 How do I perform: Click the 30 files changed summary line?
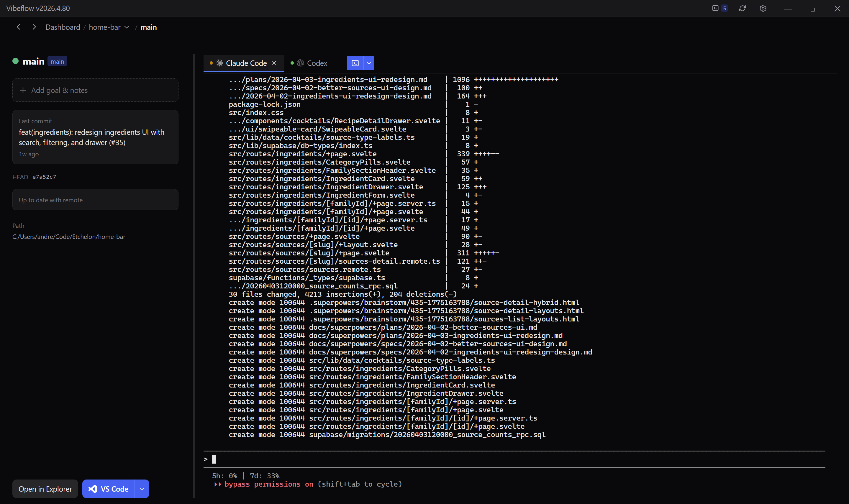pyautogui.click(x=343, y=294)
